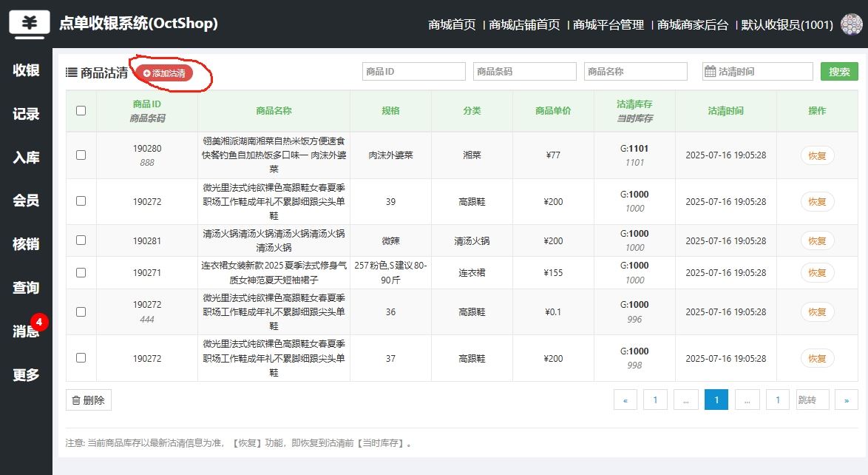
Task: Click the 点单收银系统(OctShop) title
Action: (x=138, y=23)
